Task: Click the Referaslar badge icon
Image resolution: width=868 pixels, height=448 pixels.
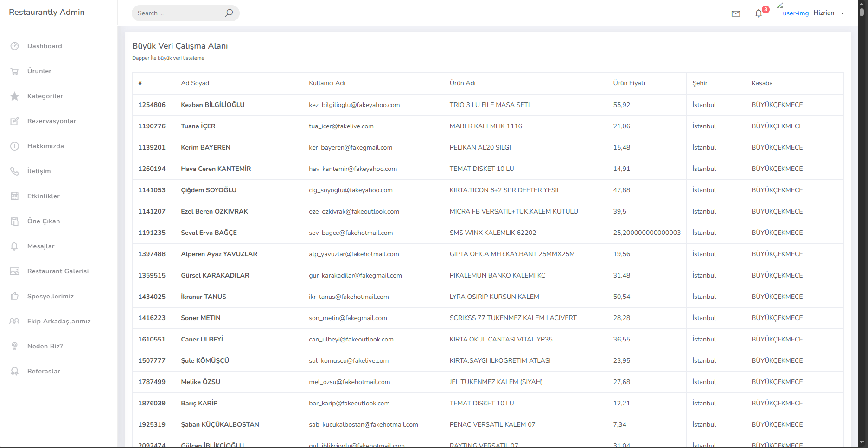Action: pyautogui.click(x=15, y=371)
